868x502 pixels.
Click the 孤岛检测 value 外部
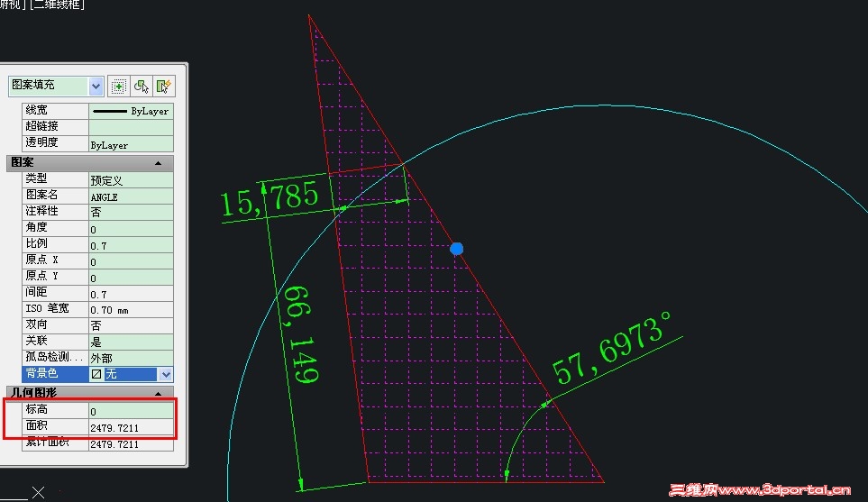pyautogui.click(x=132, y=358)
